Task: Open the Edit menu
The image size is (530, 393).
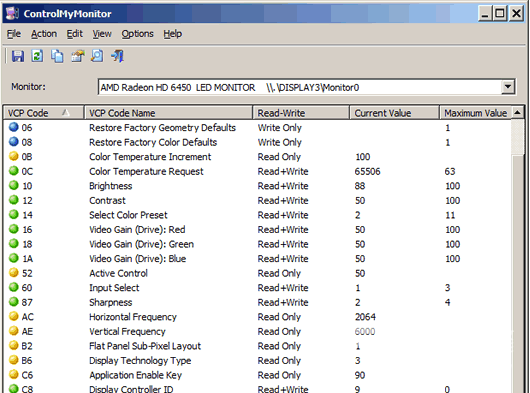Action: point(75,34)
